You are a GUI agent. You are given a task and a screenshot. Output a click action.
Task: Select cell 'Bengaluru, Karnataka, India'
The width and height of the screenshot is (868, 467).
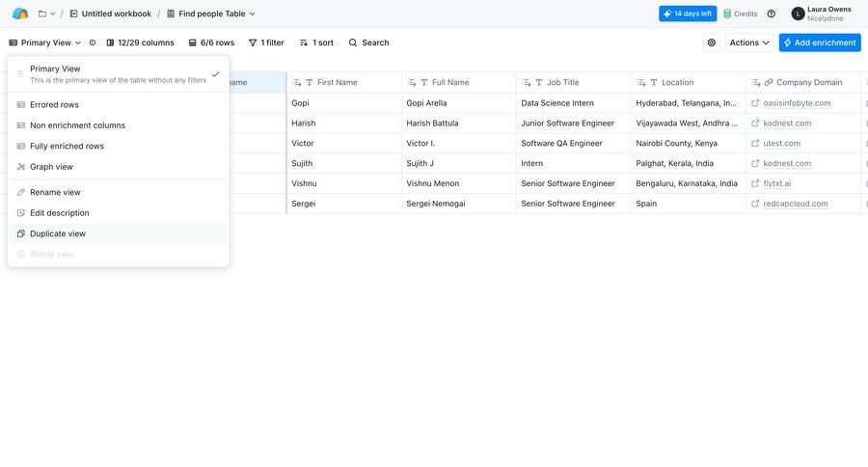pyautogui.click(x=688, y=183)
